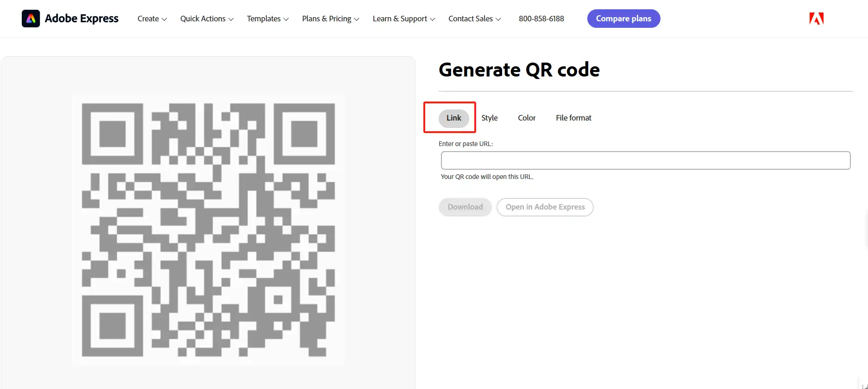Expand the Quick Actions menu
The height and width of the screenshot is (389, 868).
[207, 19]
